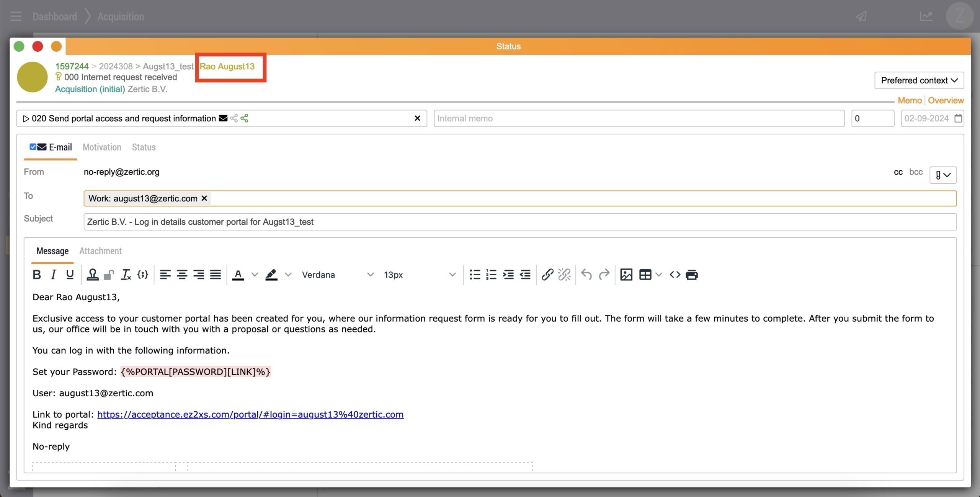Click the italic formatting icon
The image size is (980, 497).
(53, 275)
